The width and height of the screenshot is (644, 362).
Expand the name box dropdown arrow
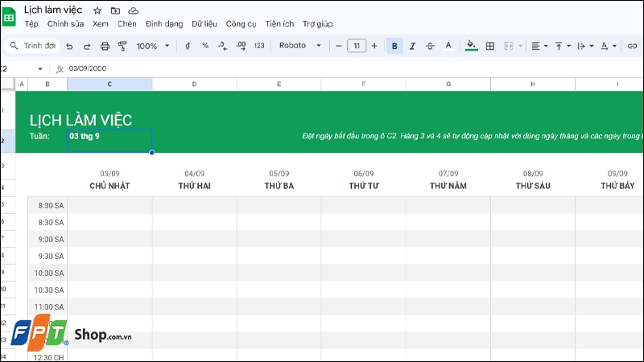coord(39,68)
